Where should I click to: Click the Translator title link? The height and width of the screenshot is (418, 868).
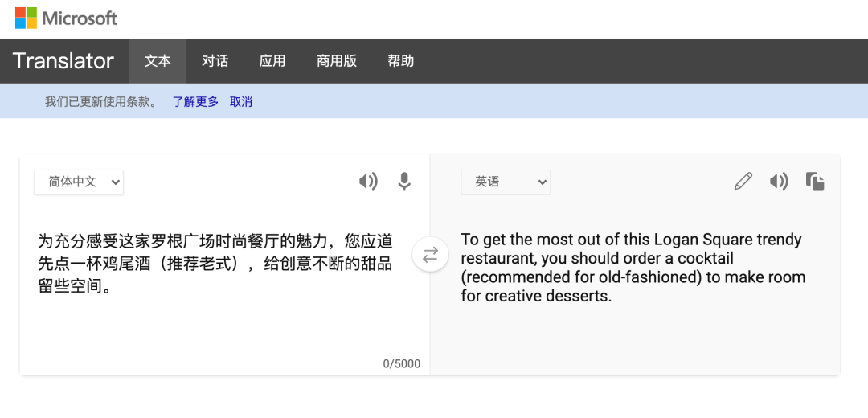pyautogui.click(x=63, y=61)
